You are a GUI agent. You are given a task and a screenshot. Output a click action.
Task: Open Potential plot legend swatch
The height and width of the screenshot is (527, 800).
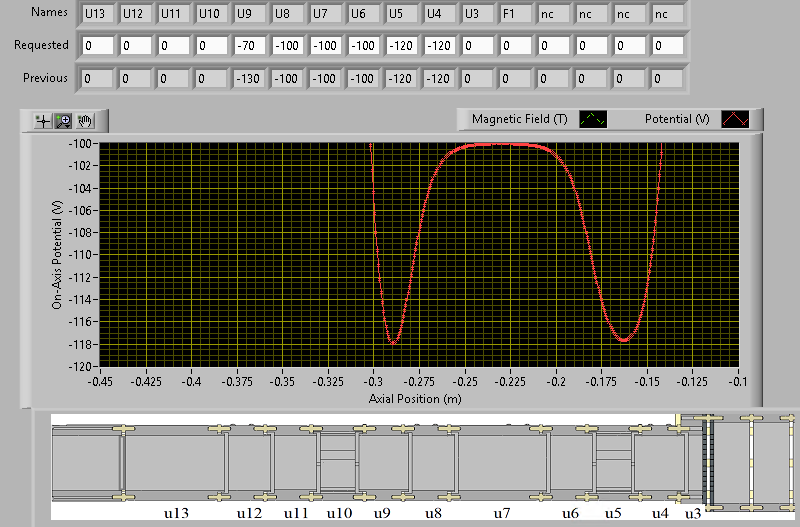tap(735, 119)
